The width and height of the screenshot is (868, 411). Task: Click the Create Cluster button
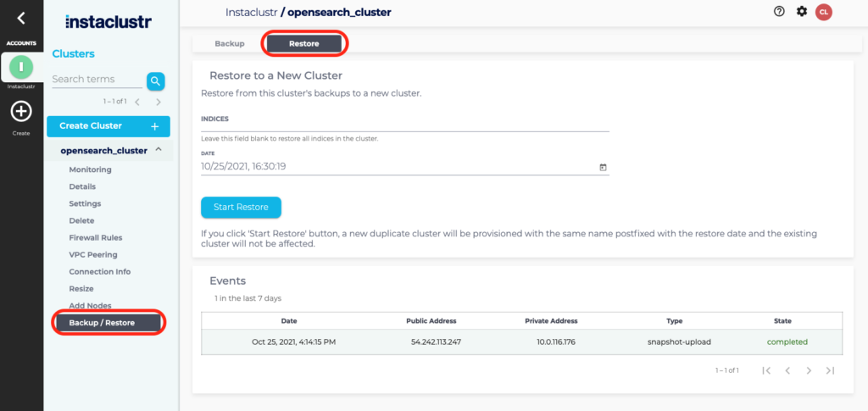pyautogui.click(x=108, y=126)
